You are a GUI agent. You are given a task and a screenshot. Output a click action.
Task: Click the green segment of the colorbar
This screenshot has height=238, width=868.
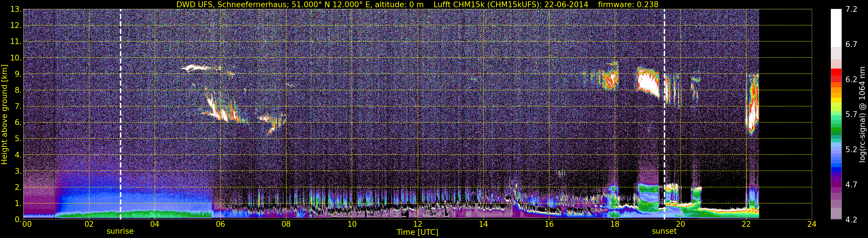tap(836, 129)
